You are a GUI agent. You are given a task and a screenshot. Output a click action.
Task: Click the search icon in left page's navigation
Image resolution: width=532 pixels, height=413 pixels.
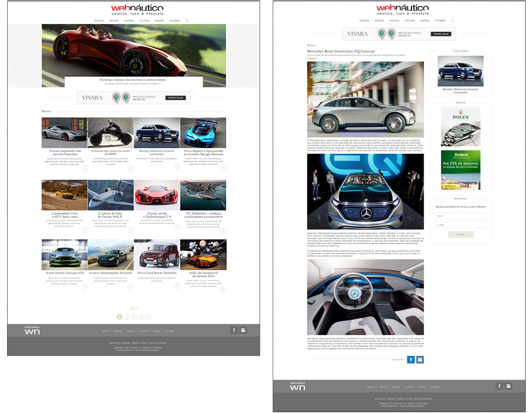click(187, 21)
